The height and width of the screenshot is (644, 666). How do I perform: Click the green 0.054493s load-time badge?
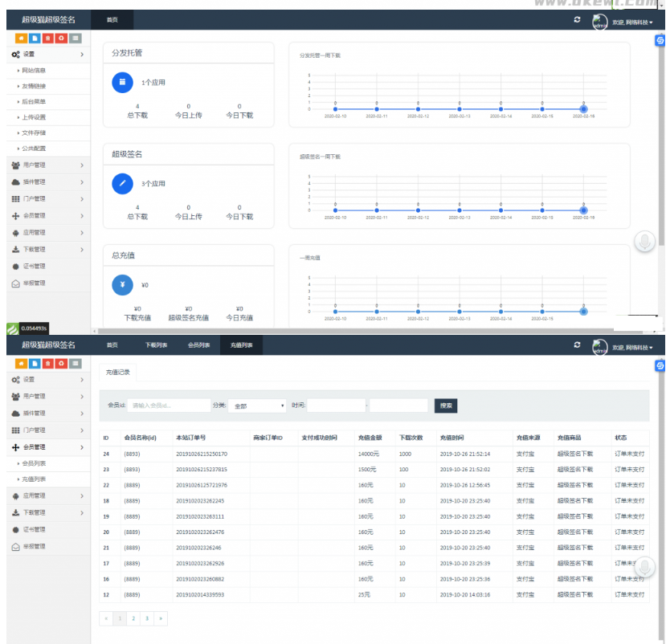click(28, 328)
